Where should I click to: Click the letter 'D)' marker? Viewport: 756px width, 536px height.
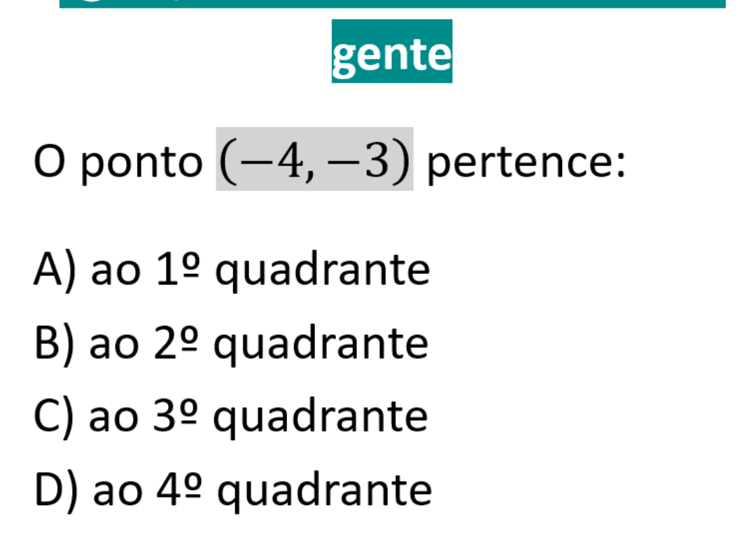tap(56, 490)
